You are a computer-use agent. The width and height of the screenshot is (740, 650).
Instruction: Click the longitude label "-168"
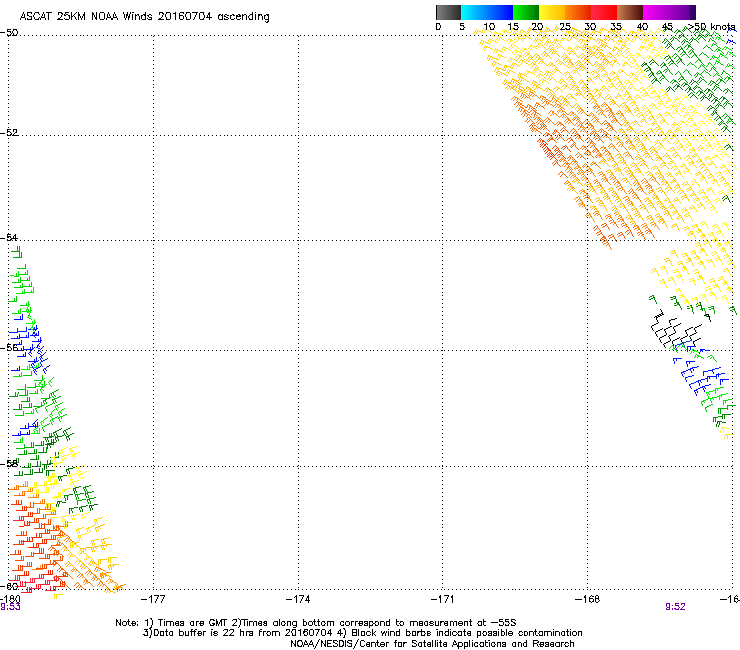click(x=588, y=599)
